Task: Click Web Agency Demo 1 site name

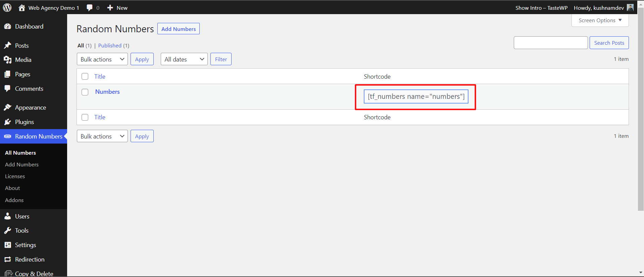Action: pyautogui.click(x=54, y=8)
